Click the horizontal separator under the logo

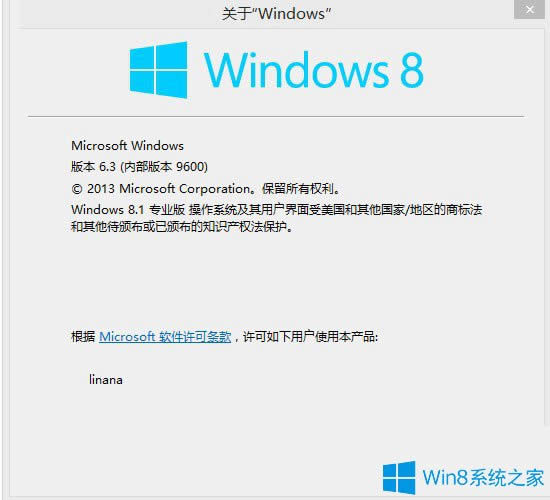(276, 116)
